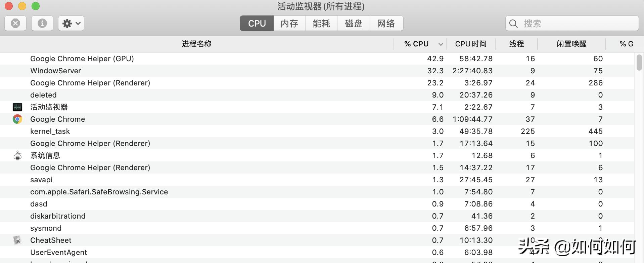
Task: Click the Google Chrome process icon
Action: [17, 119]
